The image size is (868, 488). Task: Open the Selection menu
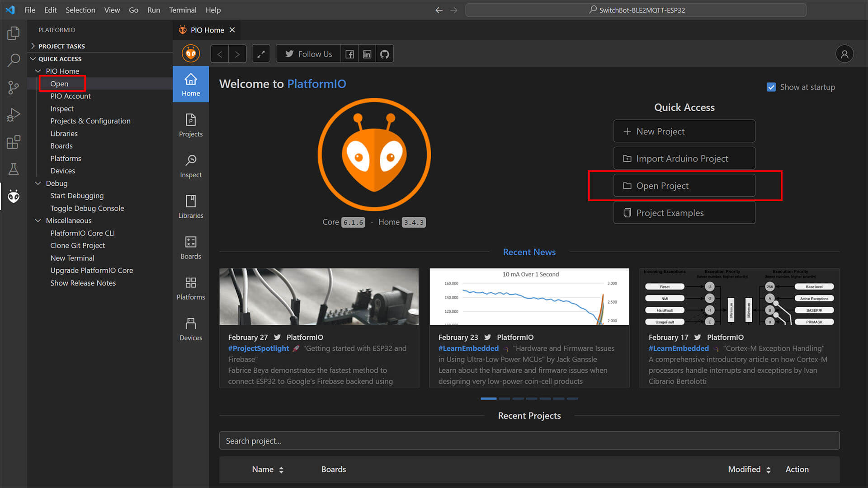click(80, 10)
